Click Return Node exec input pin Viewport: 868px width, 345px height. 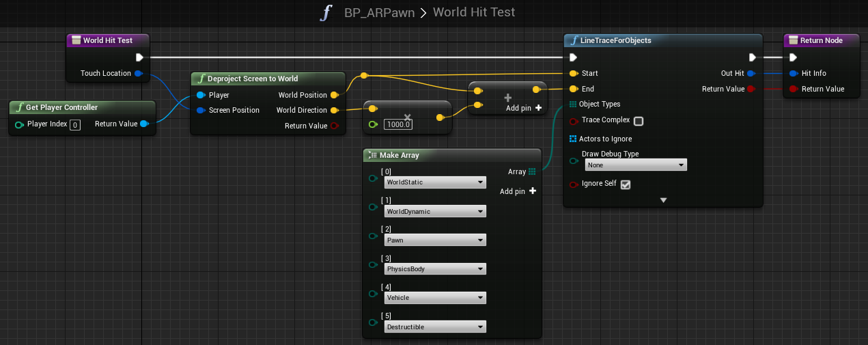[x=793, y=57]
